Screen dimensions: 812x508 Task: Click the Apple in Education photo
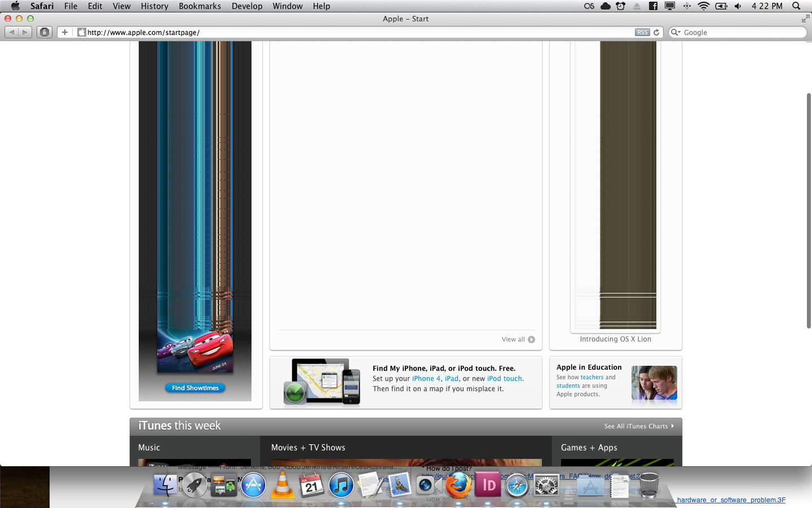click(654, 384)
